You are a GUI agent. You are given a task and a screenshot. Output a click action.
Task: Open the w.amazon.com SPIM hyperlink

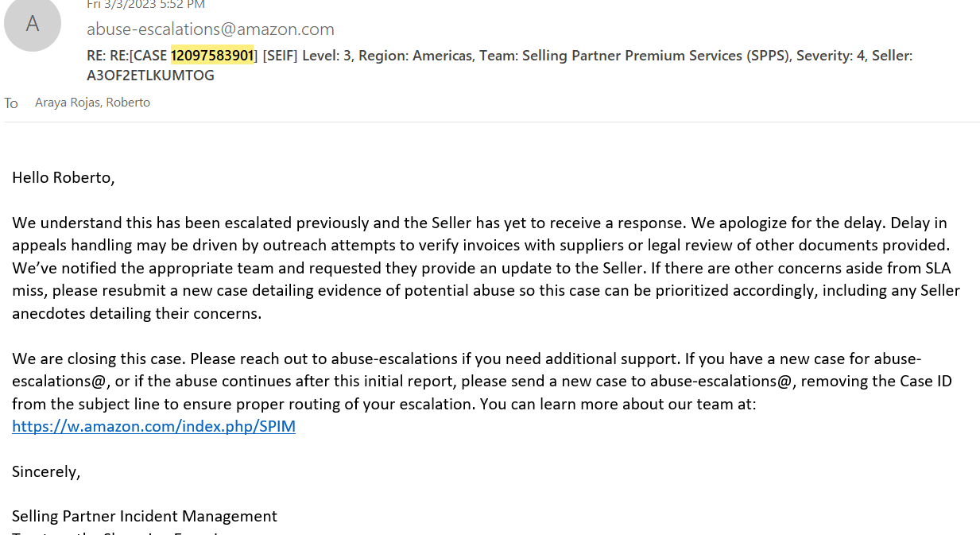[x=153, y=426]
